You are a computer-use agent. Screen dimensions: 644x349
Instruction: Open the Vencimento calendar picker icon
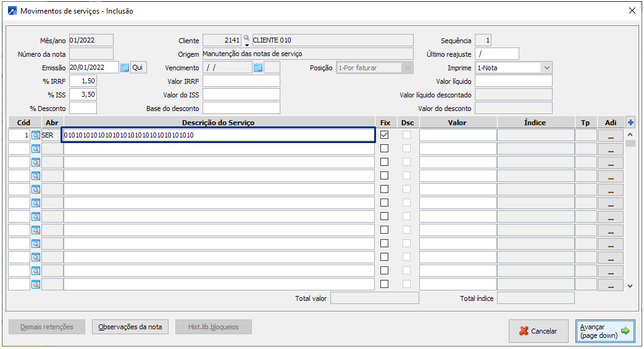pos(258,68)
